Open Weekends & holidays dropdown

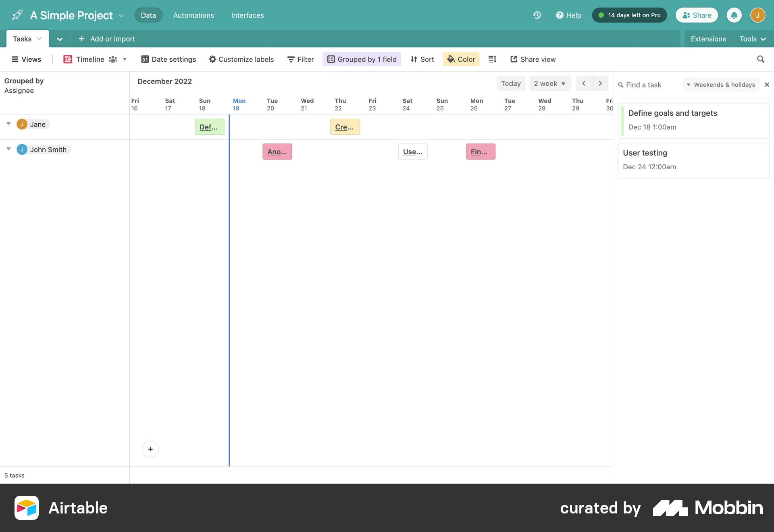(x=721, y=85)
